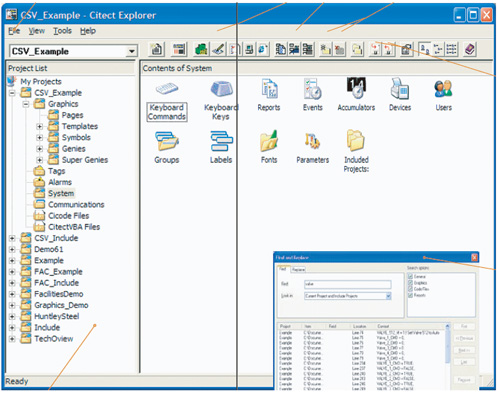The width and height of the screenshot is (500, 395).
Task: Expand the Templates tree node
Action: click(x=39, y=126)
